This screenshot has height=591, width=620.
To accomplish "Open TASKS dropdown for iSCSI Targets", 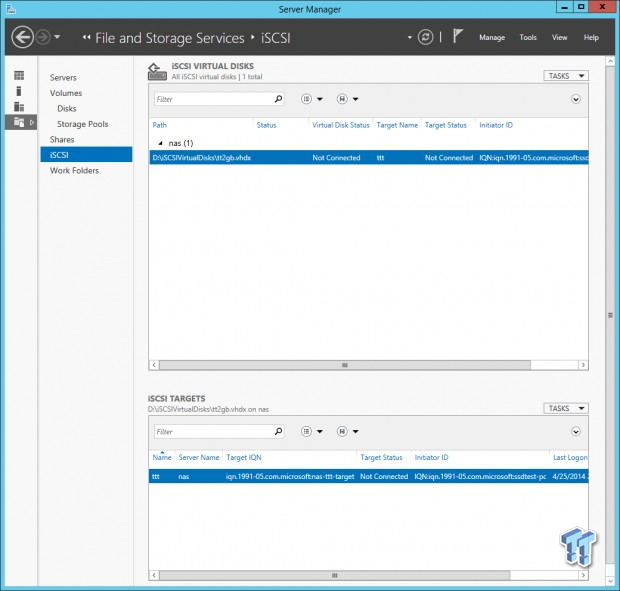I will tap(566, 408).
